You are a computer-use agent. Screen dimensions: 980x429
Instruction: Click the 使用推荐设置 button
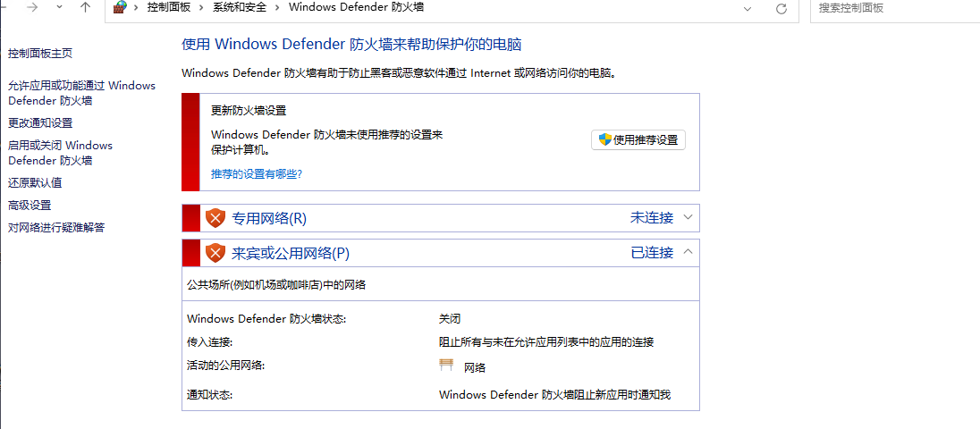(638, 140)
